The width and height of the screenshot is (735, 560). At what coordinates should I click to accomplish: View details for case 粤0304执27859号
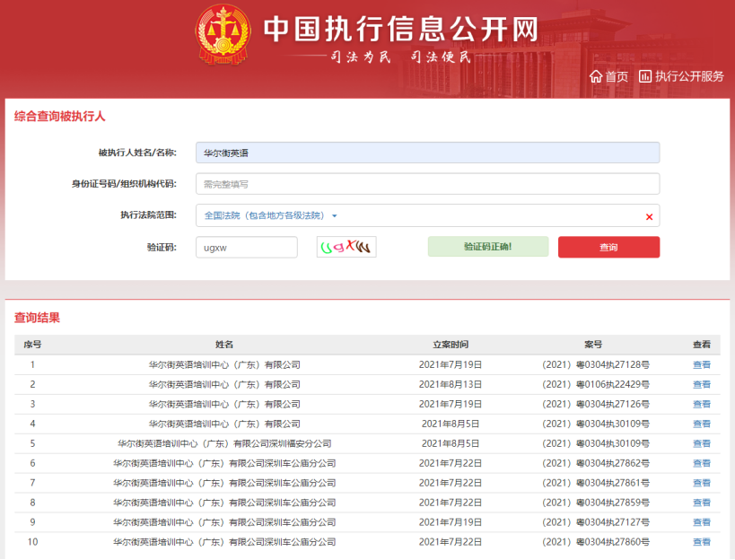tap(702, 503)
